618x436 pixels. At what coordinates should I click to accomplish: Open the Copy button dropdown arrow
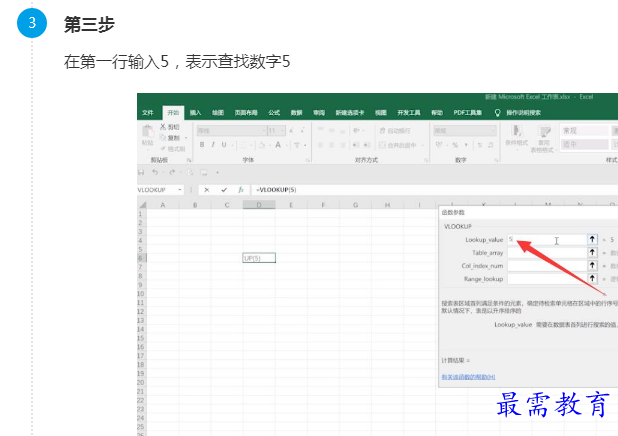point(186,138)
